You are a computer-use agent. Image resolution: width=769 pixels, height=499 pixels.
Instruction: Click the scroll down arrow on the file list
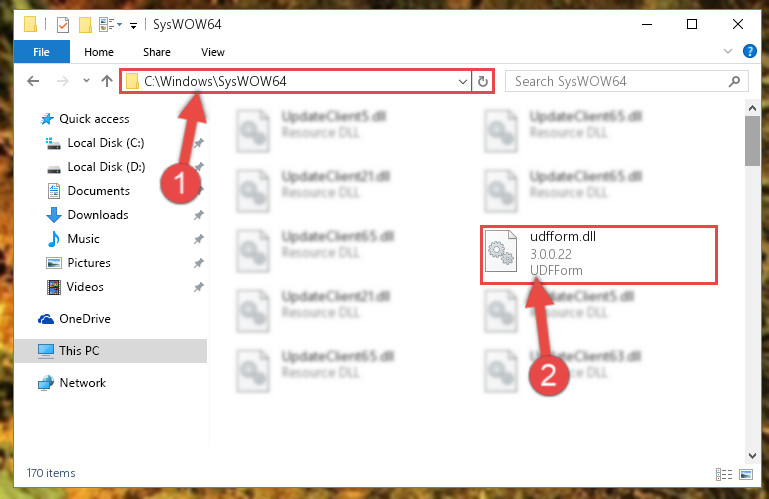click(x=752, y=455)
